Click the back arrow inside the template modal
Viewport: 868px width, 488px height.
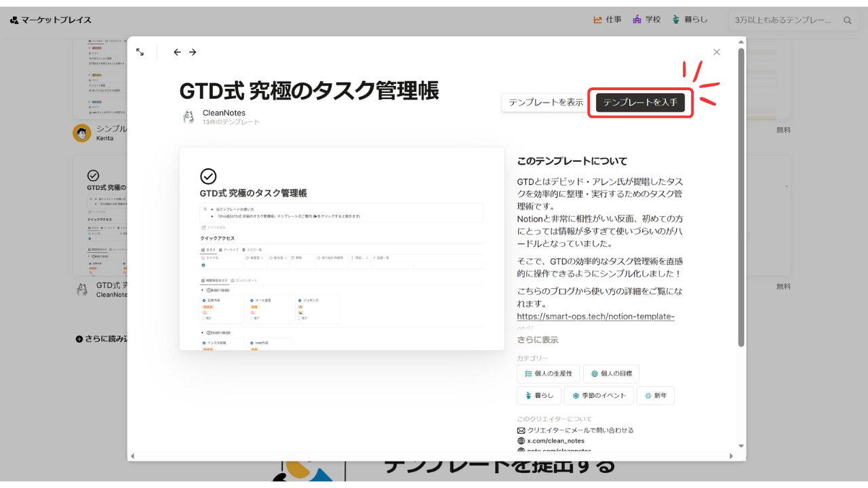pos(177,52)
